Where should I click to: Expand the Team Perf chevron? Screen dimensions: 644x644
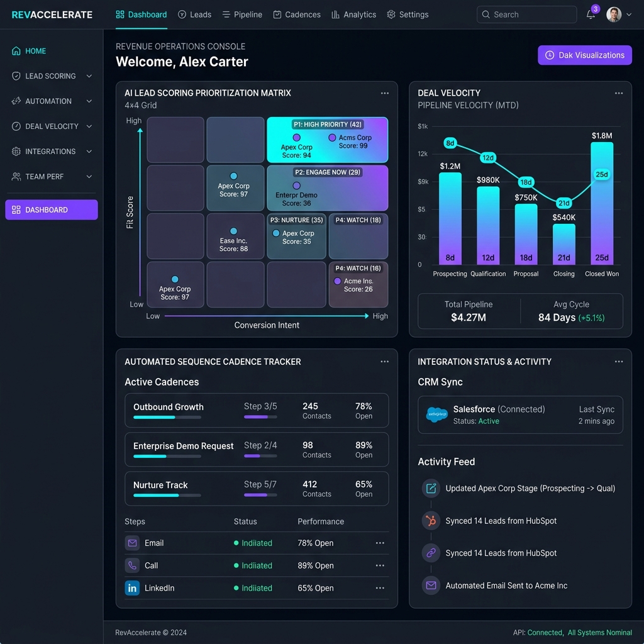click(x=89, y=177)
